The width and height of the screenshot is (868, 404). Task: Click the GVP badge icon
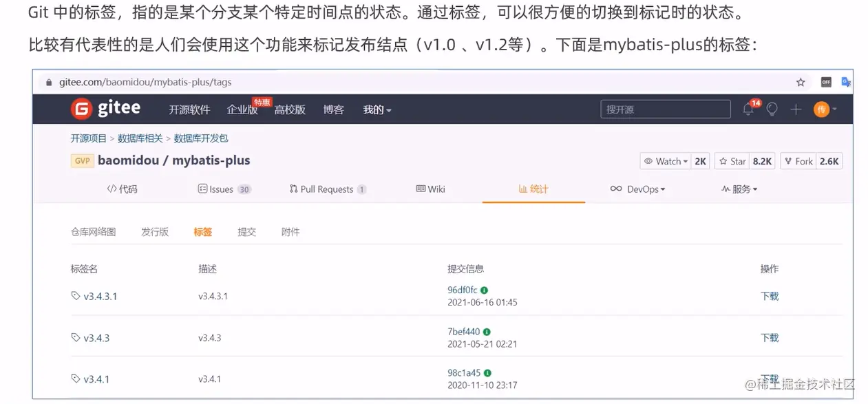point(82,161)
